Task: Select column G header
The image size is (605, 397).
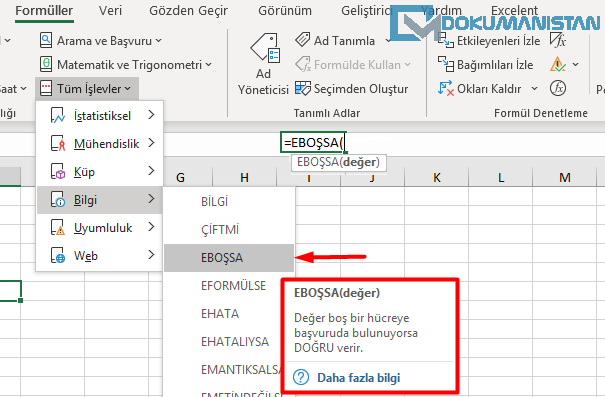Action: [180, 177]
